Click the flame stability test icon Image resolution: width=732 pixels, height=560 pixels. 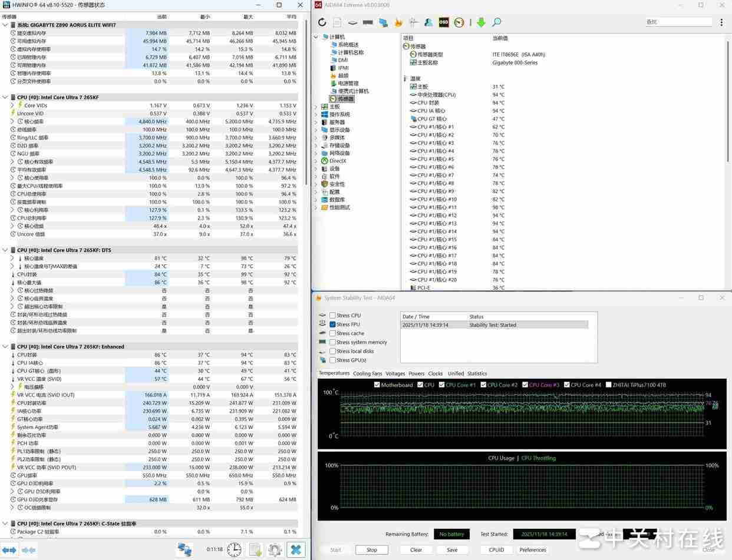tap(398, 22)
